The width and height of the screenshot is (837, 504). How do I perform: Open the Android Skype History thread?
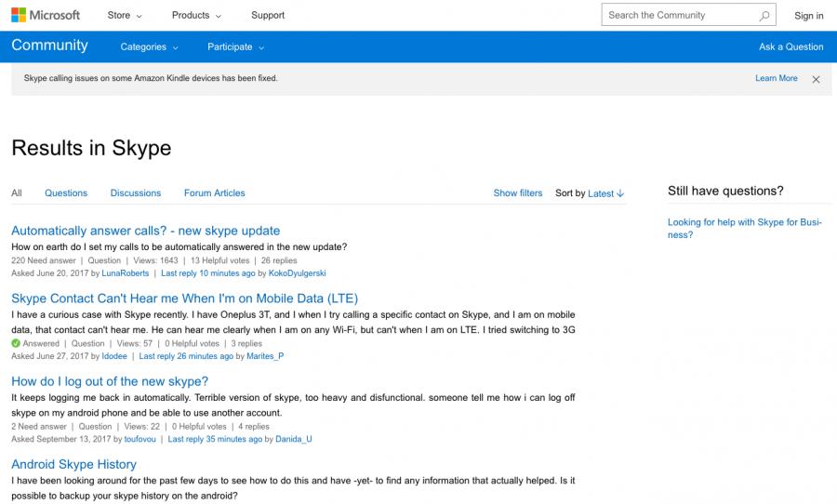pos(73,464)
